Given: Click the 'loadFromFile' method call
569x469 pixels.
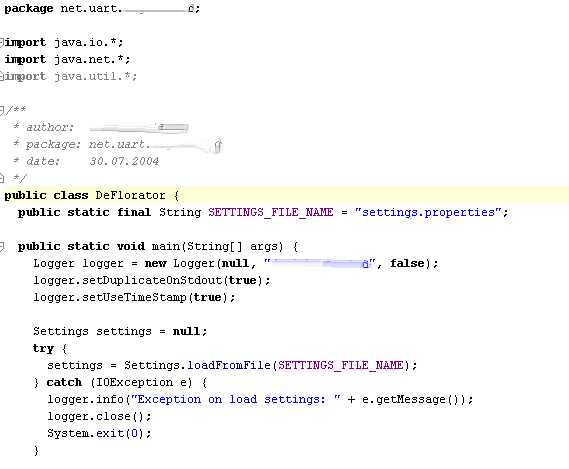Looking at the screenshot, I should [229, 365].
